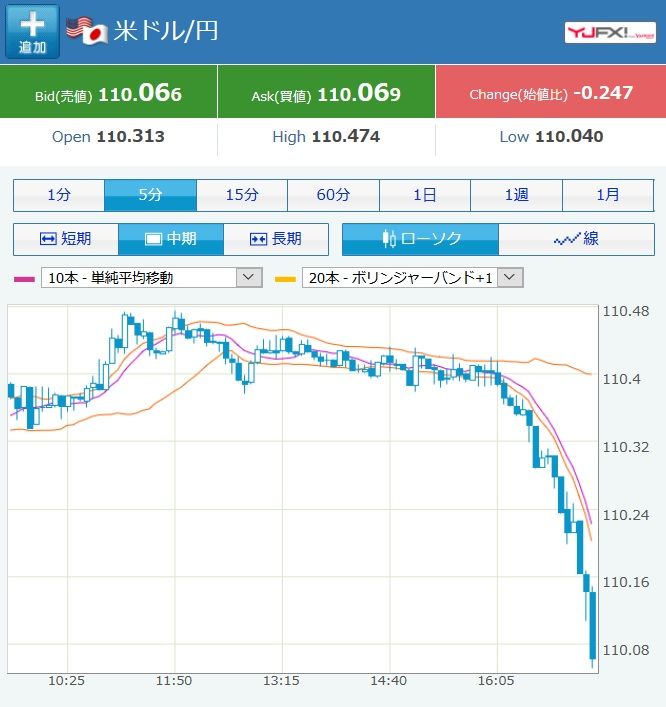Switch chart to 線 line style
666x707 pixels.
click(576, 239)
